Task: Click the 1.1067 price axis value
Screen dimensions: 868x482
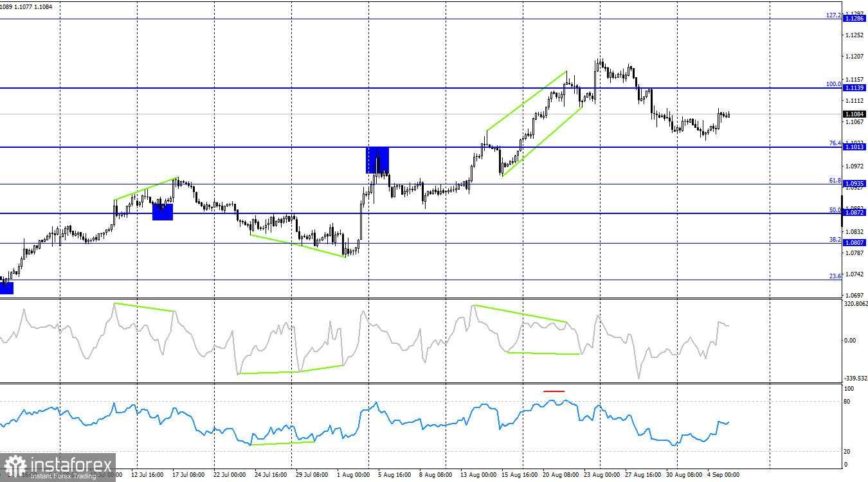Action: (855, 122)
